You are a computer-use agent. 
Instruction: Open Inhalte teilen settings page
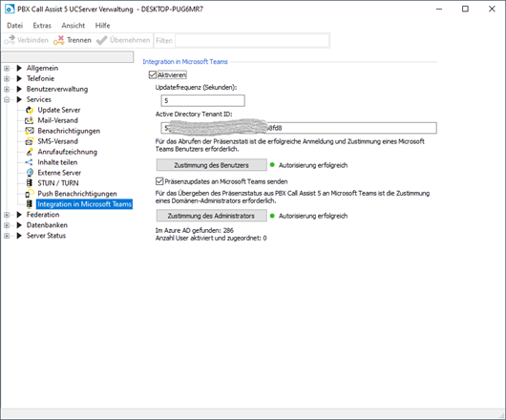57,162
